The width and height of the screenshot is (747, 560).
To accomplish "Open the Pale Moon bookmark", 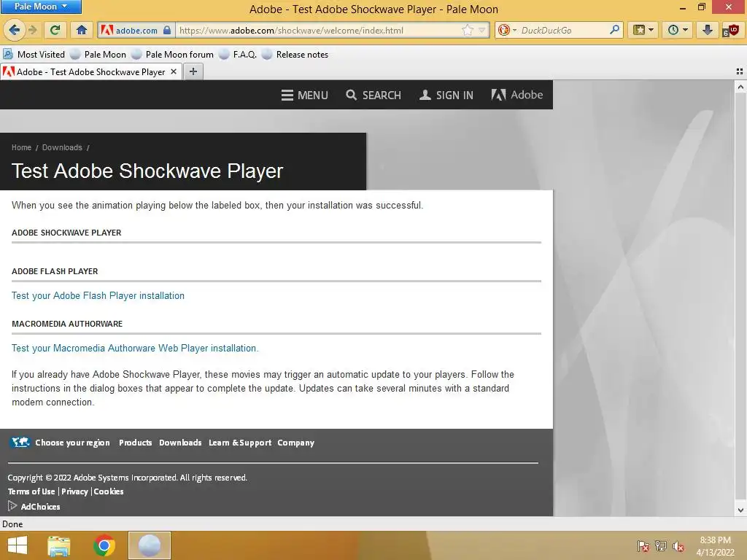I will pyautogui.click(x=98, y=54).
